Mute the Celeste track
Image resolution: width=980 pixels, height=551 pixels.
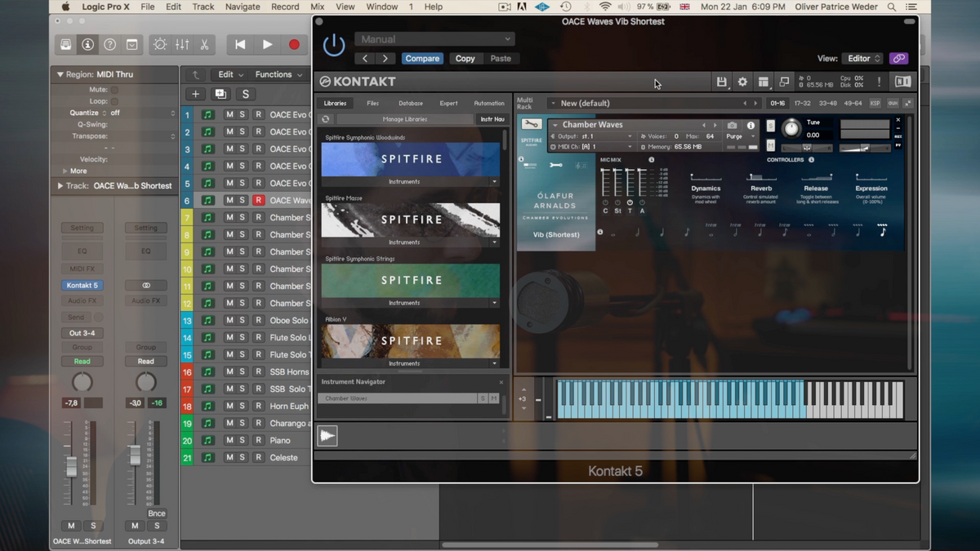pos(229,458)
